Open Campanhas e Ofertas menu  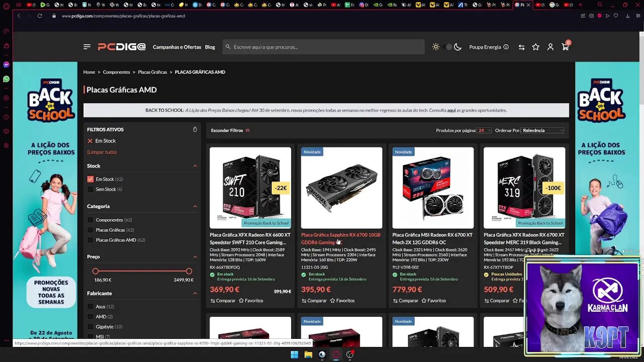click(x=177, y=47)
